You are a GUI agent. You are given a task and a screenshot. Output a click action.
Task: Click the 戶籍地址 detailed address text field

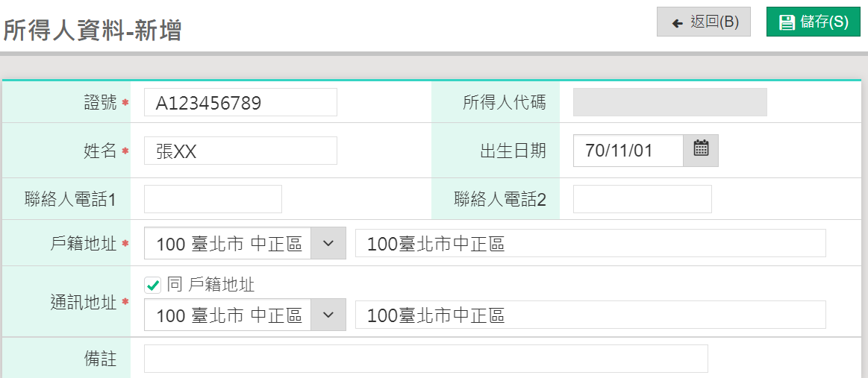pyautogui.click(x=590, y=243)
